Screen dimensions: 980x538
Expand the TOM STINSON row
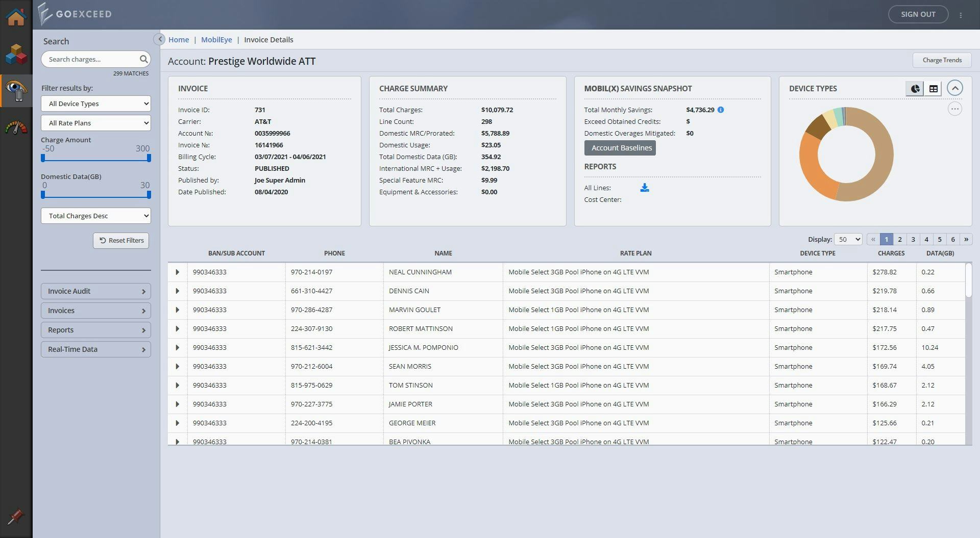[x=177, y=386]
